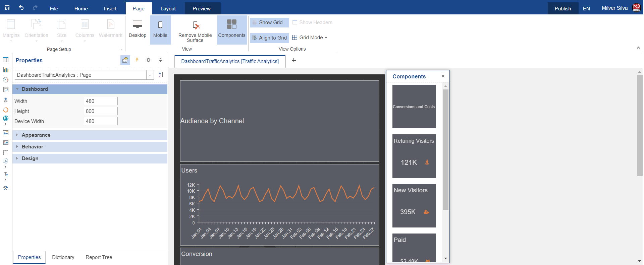Screen dimensions: 644x265
Task: Open the DashboardTrafficAnalytics : Page component dropdown
Action: coord(150,75)
